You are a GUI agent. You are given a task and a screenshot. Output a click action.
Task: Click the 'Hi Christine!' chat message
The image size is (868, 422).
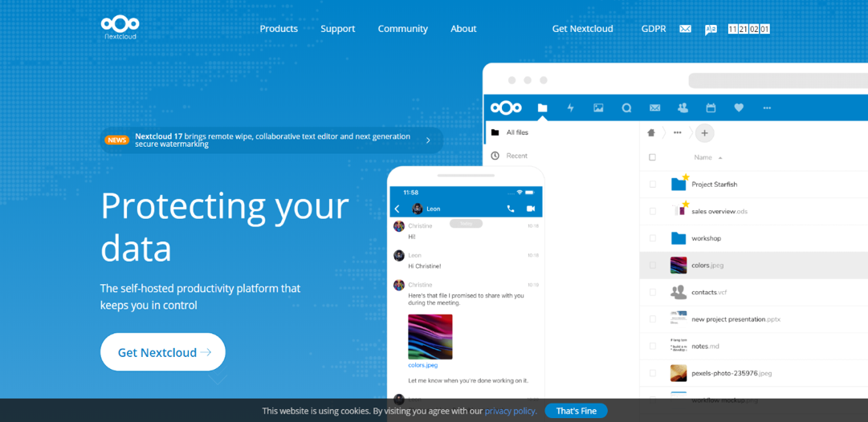pos(425,266)
